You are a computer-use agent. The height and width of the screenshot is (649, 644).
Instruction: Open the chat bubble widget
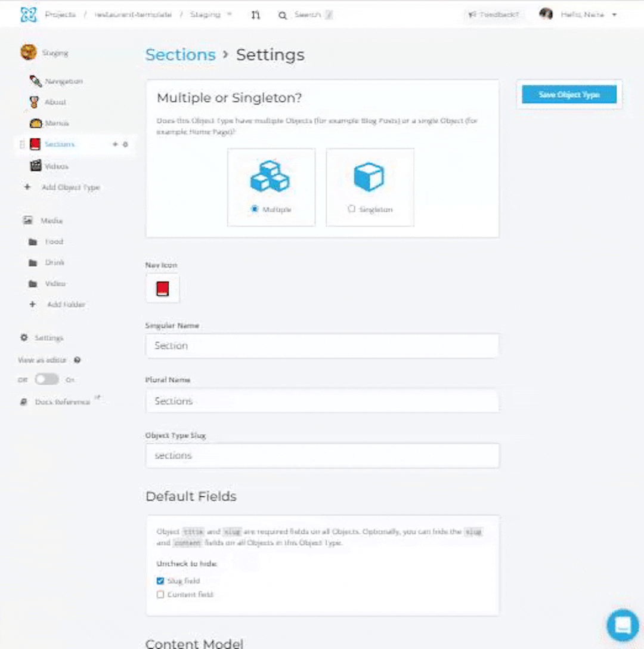click(623, 625)
